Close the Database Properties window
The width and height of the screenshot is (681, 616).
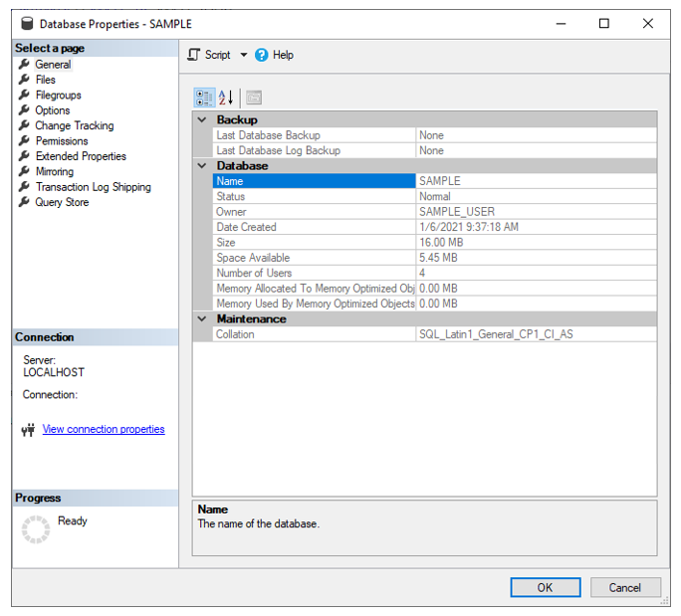[x=648, y=23]
